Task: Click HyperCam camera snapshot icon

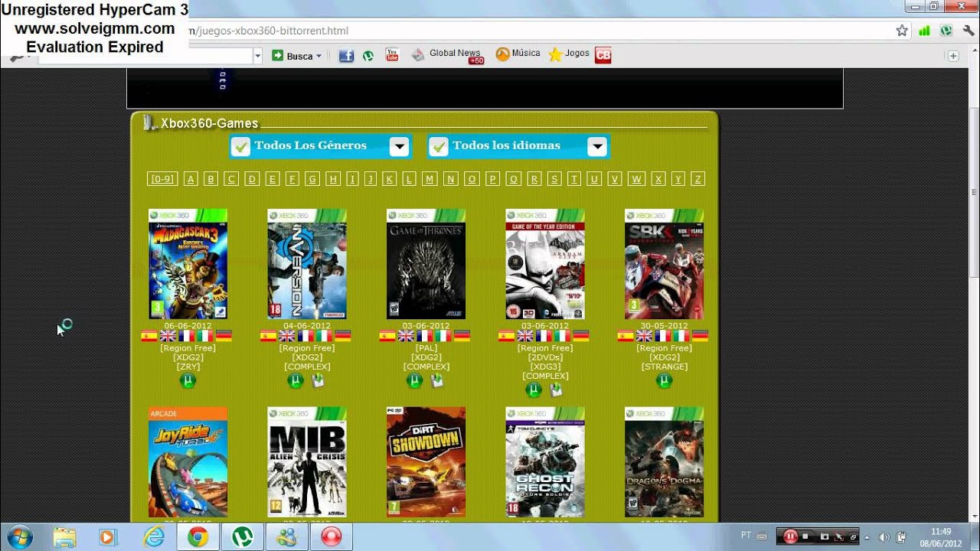Action: point(823,536)
